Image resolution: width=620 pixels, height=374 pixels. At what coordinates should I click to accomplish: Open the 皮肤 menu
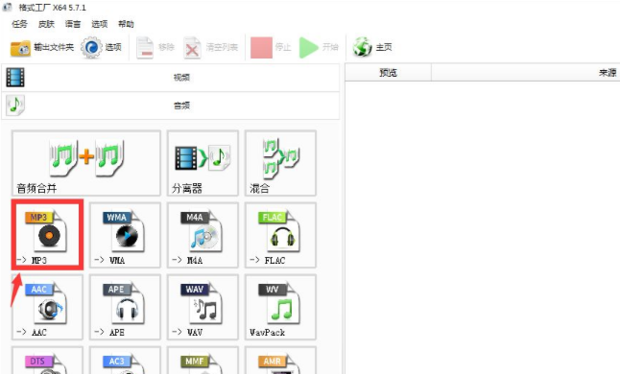46,24
